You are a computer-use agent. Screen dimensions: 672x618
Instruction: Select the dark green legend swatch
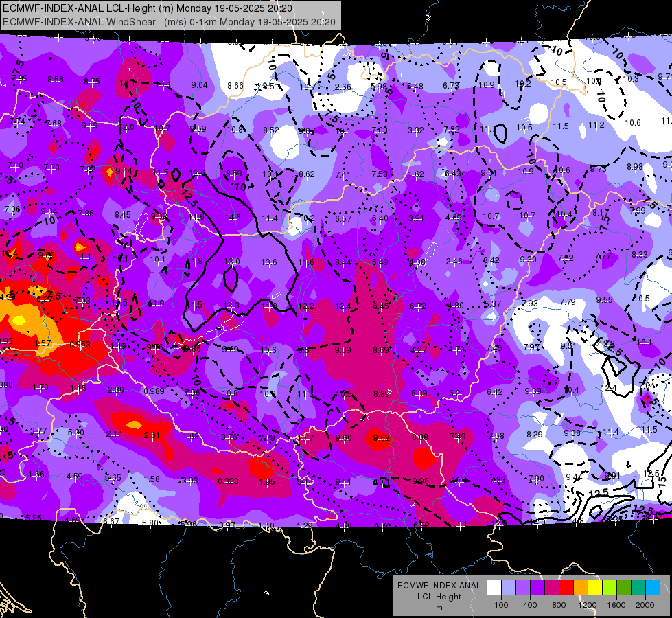pyautogui.click(x=624, y=588)
